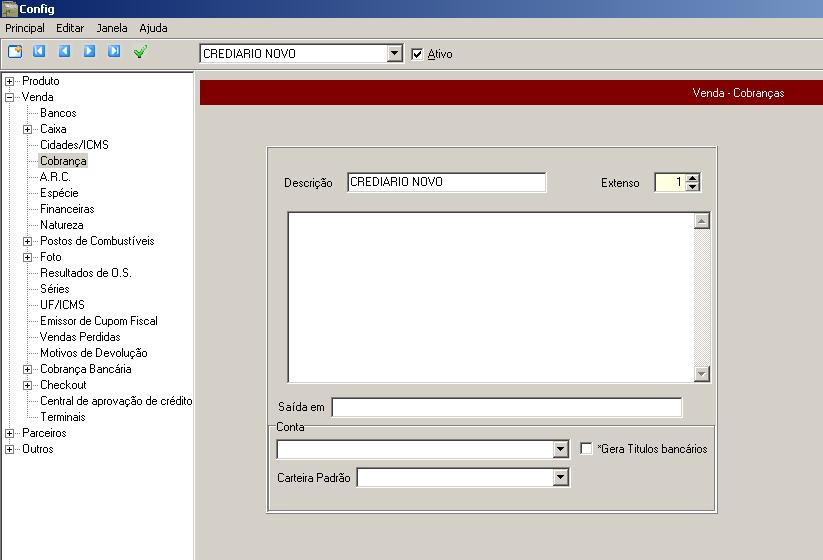823x560 pixels.
Task: Expand the Produto tree node
Action: [9, 81]
